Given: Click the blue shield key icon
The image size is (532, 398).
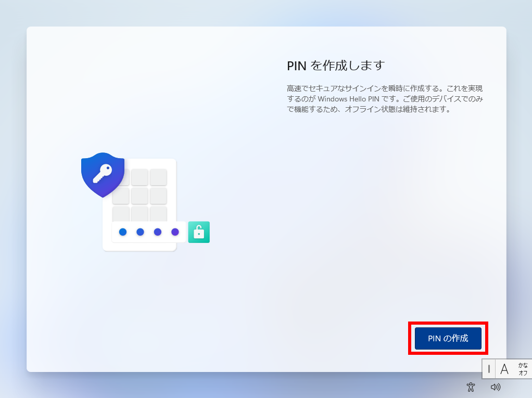Looking at the screenshot, I should pos(103,175).
